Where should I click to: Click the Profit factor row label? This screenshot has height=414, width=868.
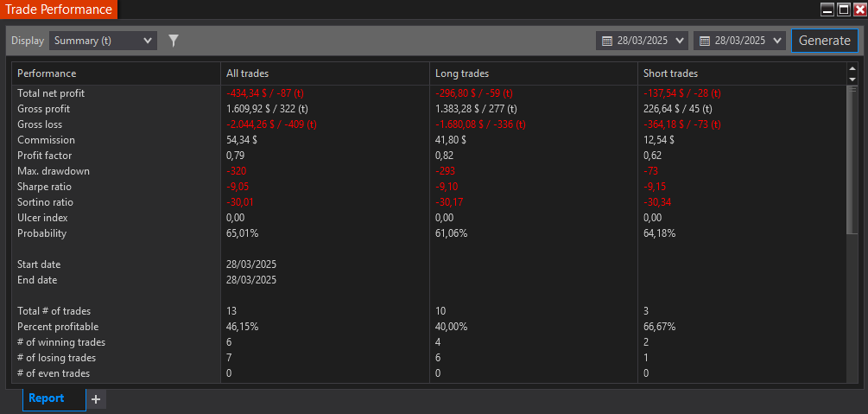(x=45, y=156)
